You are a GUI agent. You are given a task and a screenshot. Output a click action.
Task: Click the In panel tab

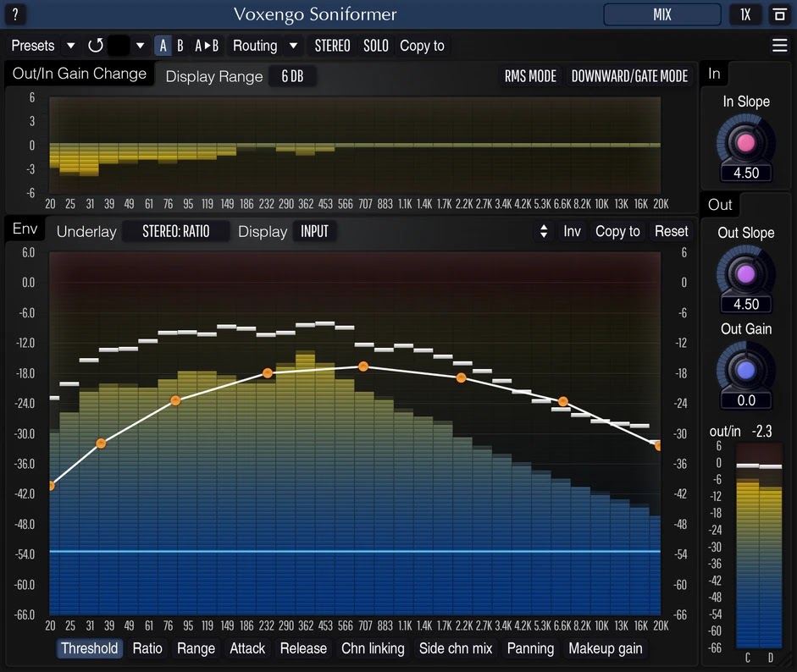coord(714,74)
